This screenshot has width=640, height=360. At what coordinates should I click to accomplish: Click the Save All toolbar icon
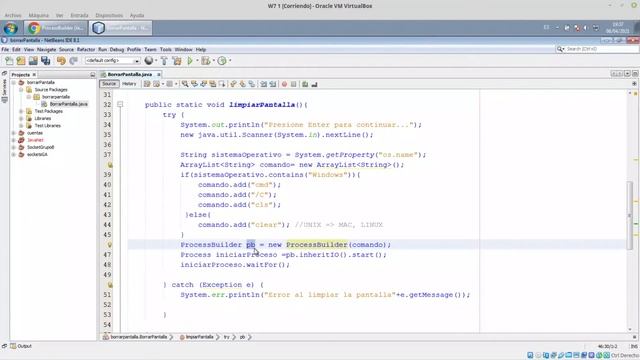(x=46, y=61)
